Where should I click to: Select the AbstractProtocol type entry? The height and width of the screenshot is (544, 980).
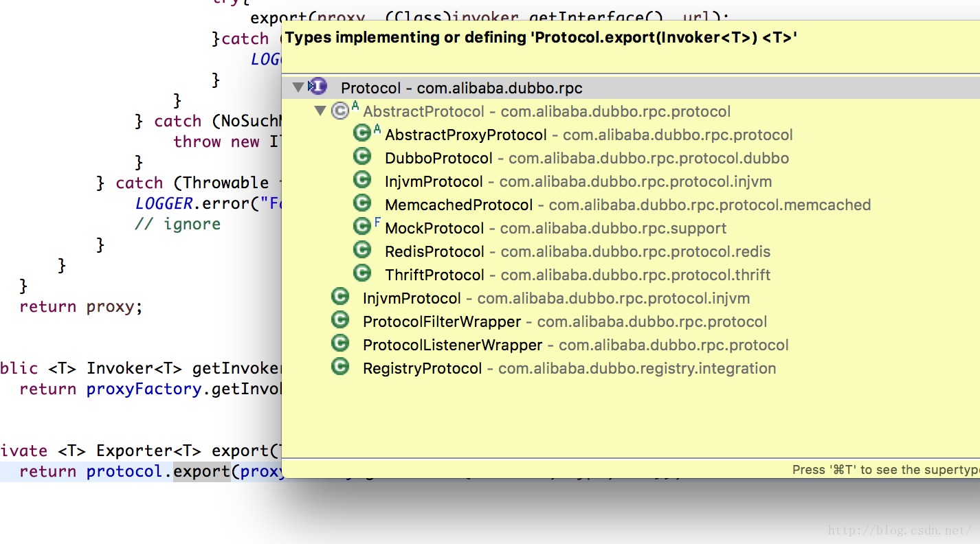coord(547,111)
